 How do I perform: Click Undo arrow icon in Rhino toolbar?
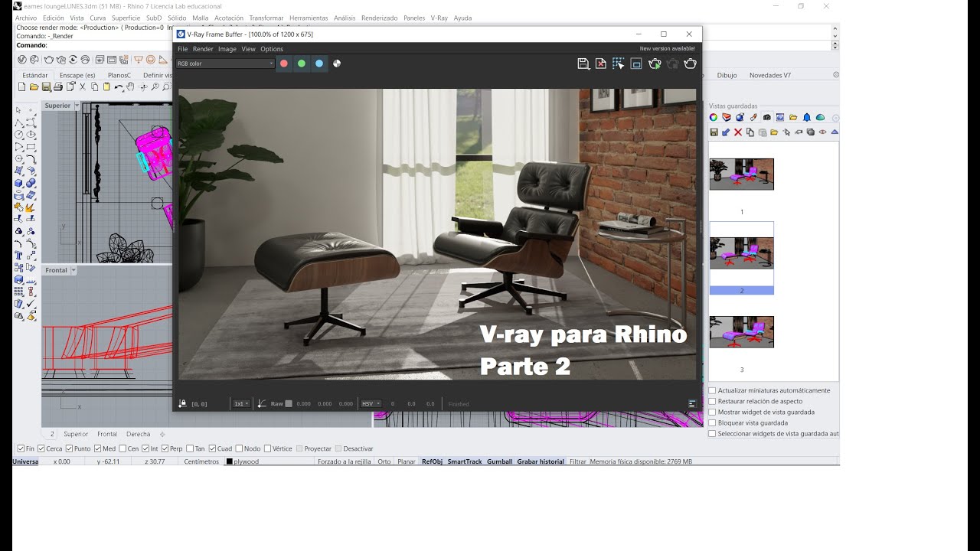(119, 87)
